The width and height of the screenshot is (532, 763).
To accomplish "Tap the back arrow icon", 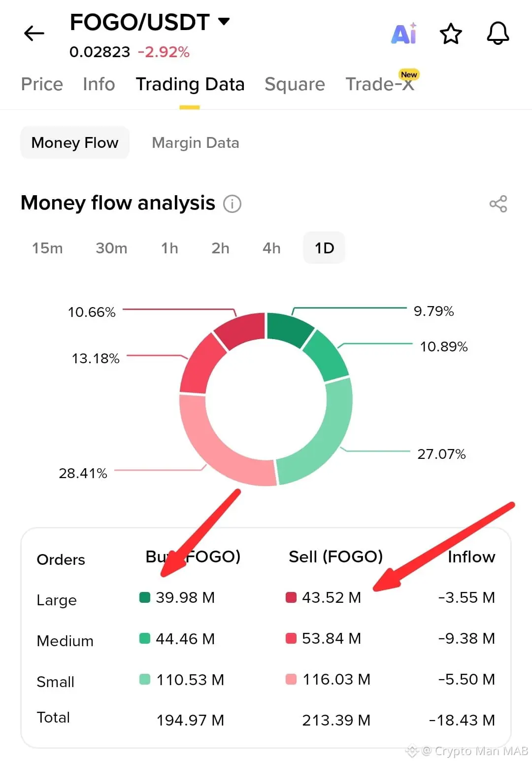I will (x=34, y=34).
